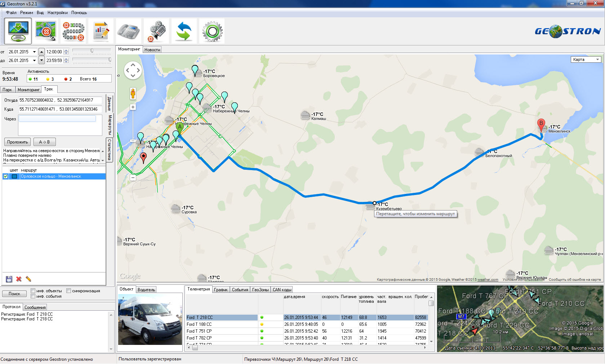The height and width of the screenshot is (364, 605).
Task: Switch to the Парк tab
Action: [x=7, y=90]
